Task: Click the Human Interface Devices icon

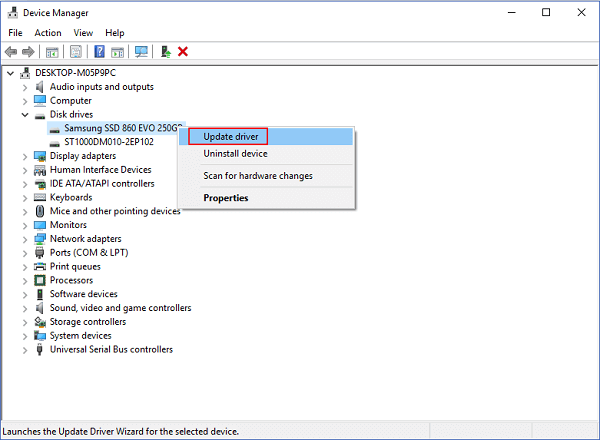Action: click(x=40, y=170)
